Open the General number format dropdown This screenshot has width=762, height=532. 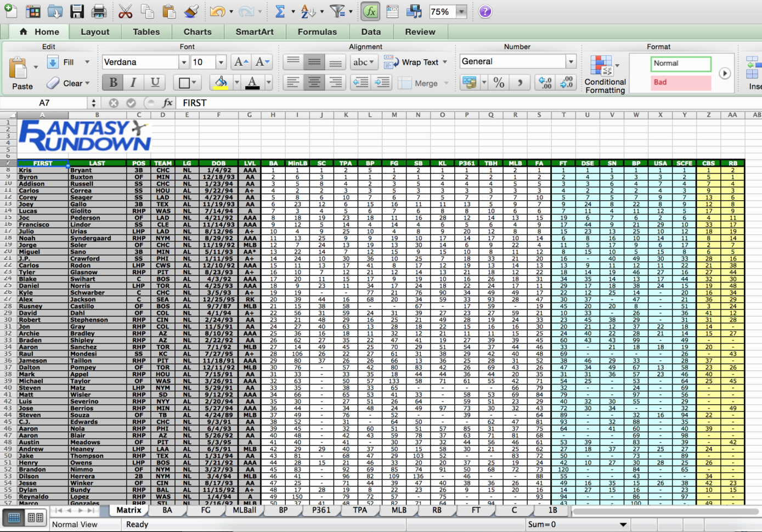571,61
